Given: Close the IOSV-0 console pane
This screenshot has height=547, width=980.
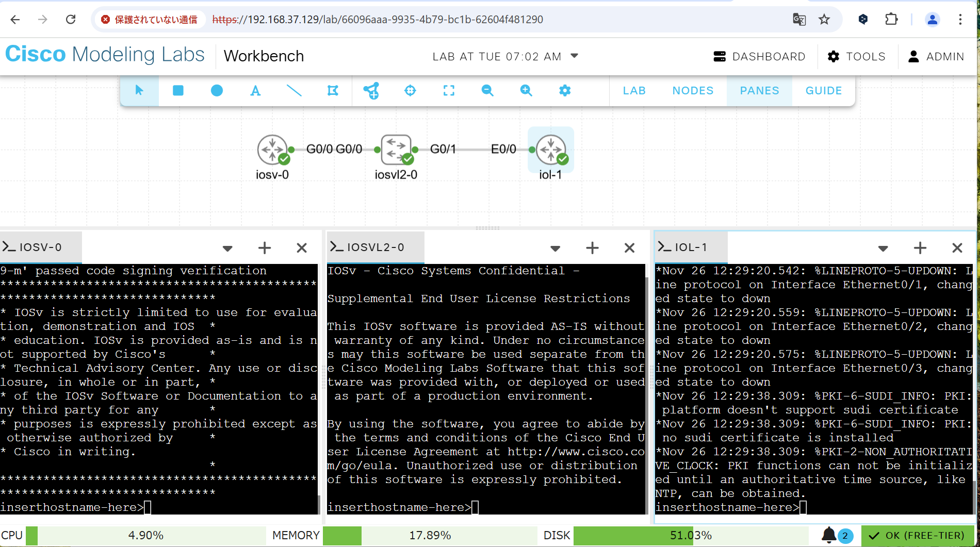Looking at the screenshot, I should 302,248.
